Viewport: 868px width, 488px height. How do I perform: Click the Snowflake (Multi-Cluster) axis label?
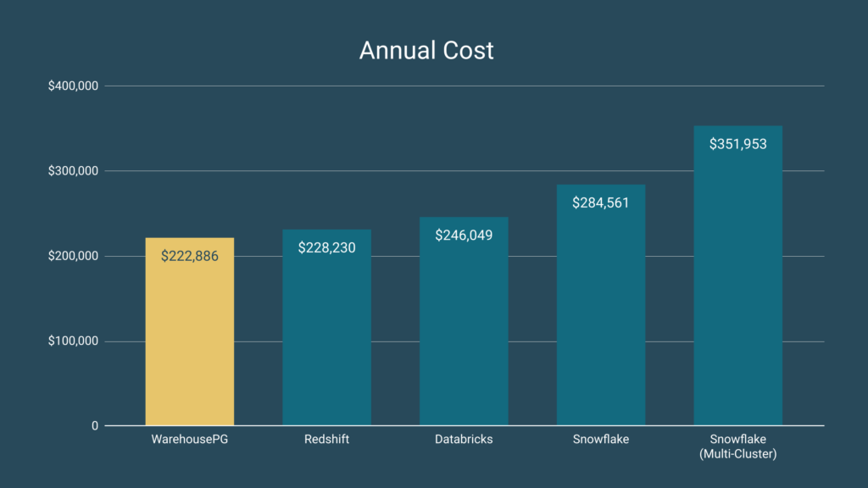pyautogui.click(x=737, y=446)
